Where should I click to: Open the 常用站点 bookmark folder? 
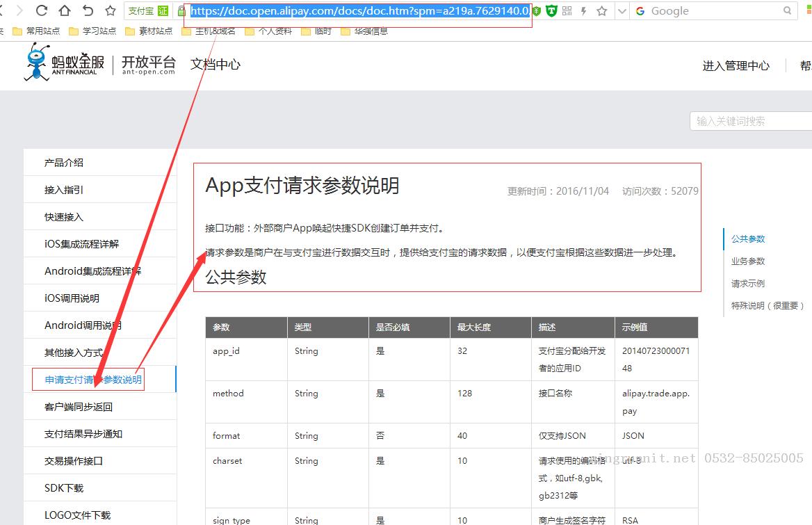[x=36, y=31]
